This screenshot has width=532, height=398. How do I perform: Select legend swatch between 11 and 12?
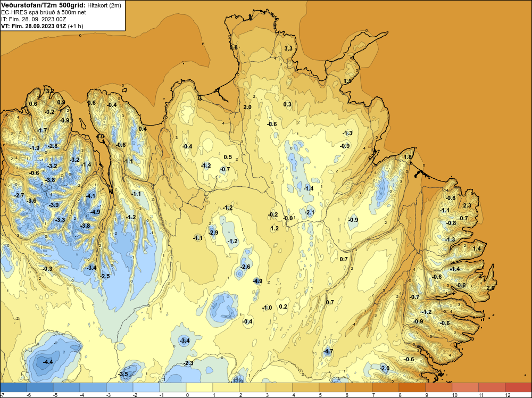[492, 387]
